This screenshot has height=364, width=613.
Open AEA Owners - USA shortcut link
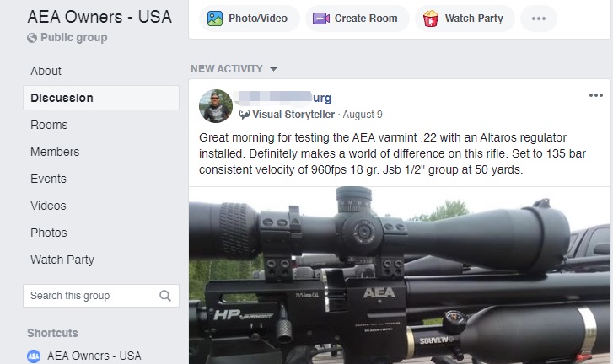point(94,356)
